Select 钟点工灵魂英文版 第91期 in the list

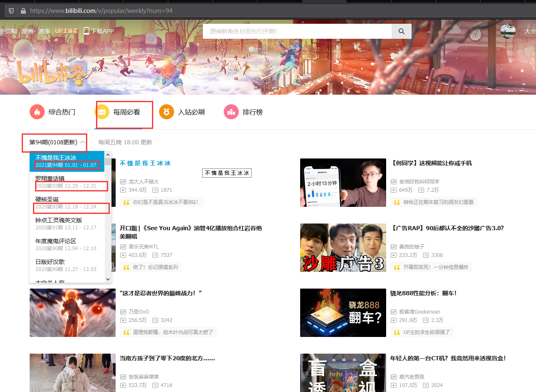(67, 224)
